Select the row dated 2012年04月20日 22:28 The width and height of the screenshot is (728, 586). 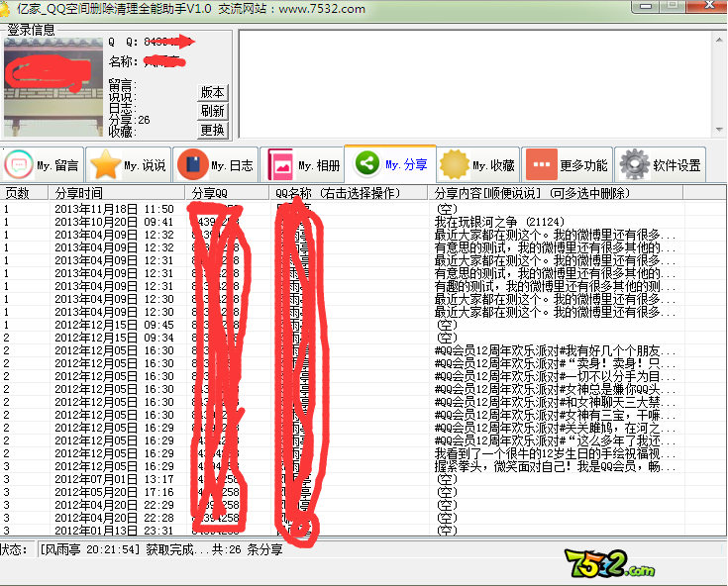364,518
